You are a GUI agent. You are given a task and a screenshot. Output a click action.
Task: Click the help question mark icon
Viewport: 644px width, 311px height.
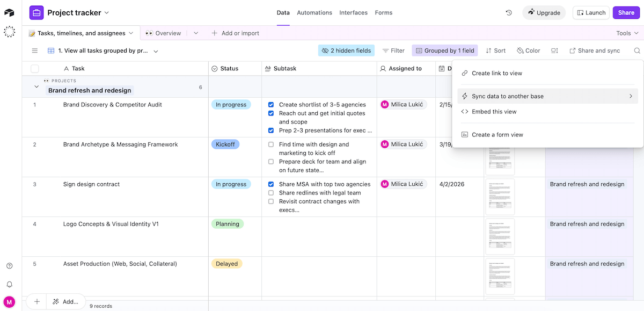(x=9, y=265)
